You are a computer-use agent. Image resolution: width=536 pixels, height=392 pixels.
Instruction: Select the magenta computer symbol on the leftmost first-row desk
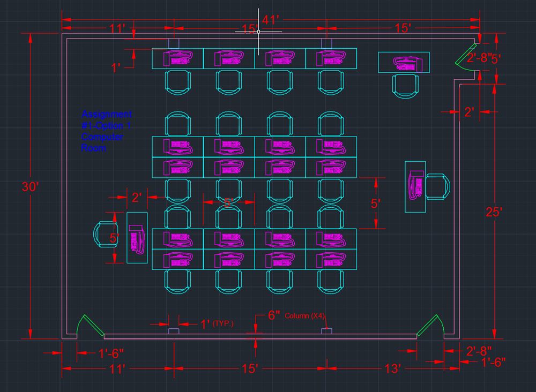pos(177,59)
